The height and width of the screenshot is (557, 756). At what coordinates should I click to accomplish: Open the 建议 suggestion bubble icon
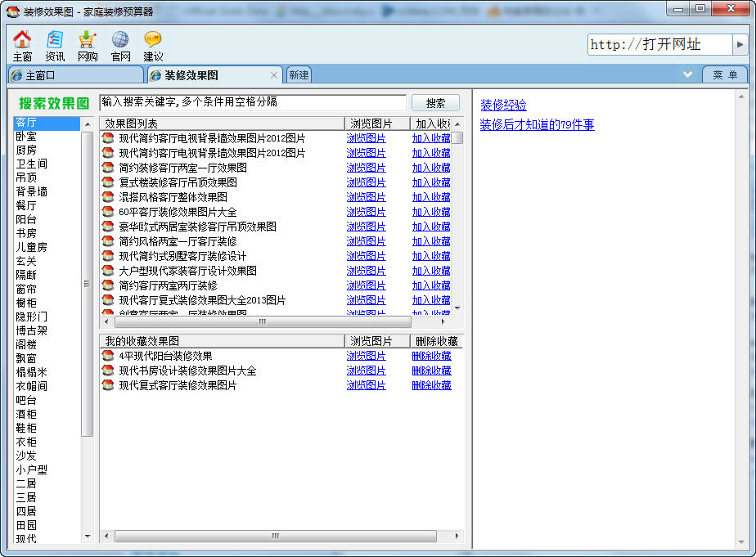click(x=153, y=46)
